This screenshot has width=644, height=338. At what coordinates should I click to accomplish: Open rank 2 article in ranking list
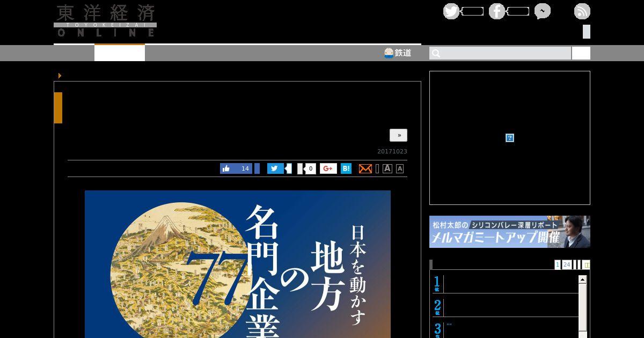(506, 307)
